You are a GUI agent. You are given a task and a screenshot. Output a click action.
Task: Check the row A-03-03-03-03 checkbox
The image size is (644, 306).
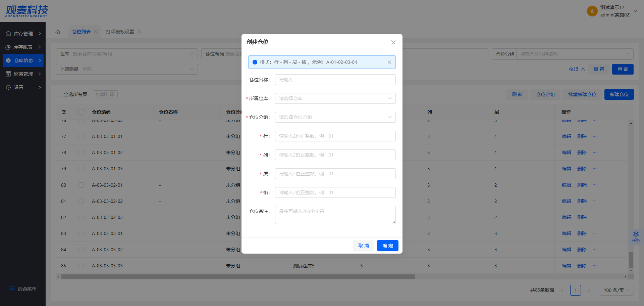coord(81,266)
